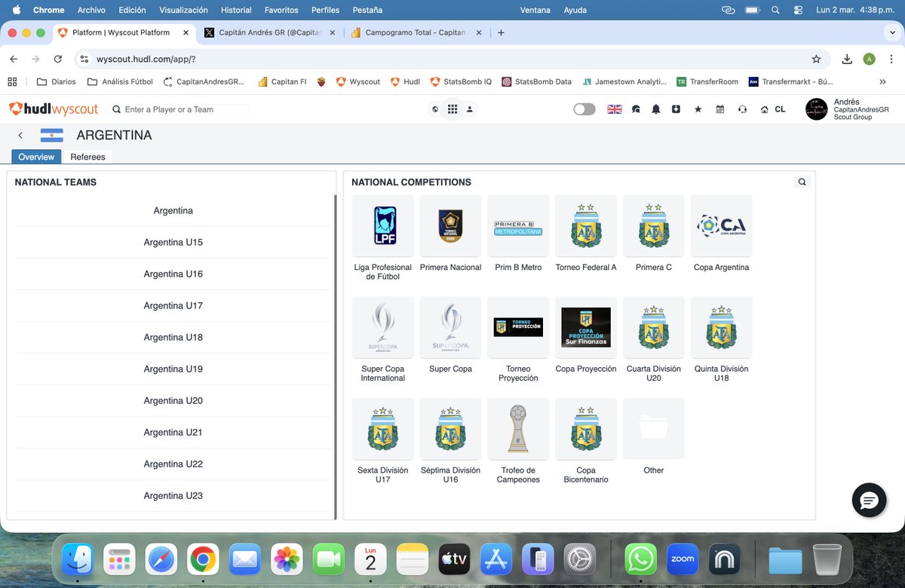Open the Argentina U20 team
Image resolution: width=905 pixels, height=588 pixels.
[x=173, y=401]
